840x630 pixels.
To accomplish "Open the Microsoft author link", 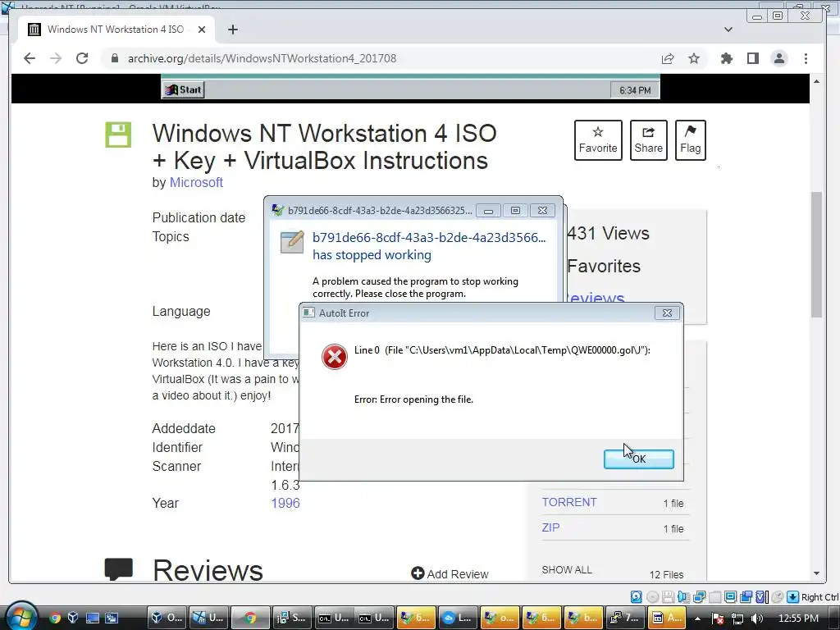I will pyautogui.click(x=196, y=183).
